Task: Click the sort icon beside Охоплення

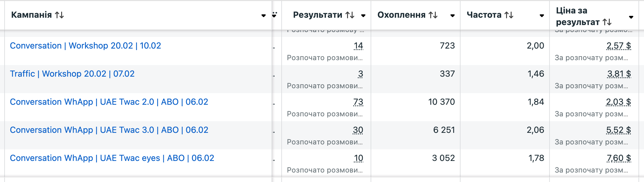Action: coord(433,15)
